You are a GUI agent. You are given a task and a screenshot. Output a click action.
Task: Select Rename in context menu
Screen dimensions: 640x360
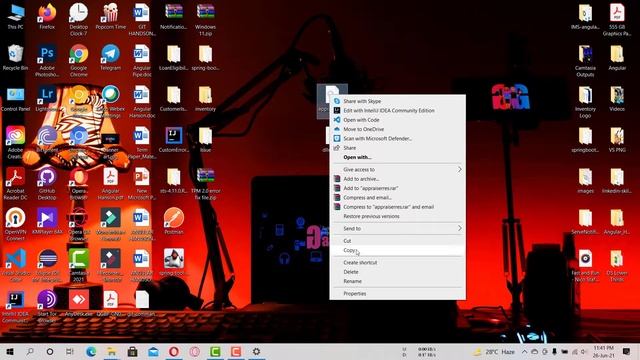(398, 281)
